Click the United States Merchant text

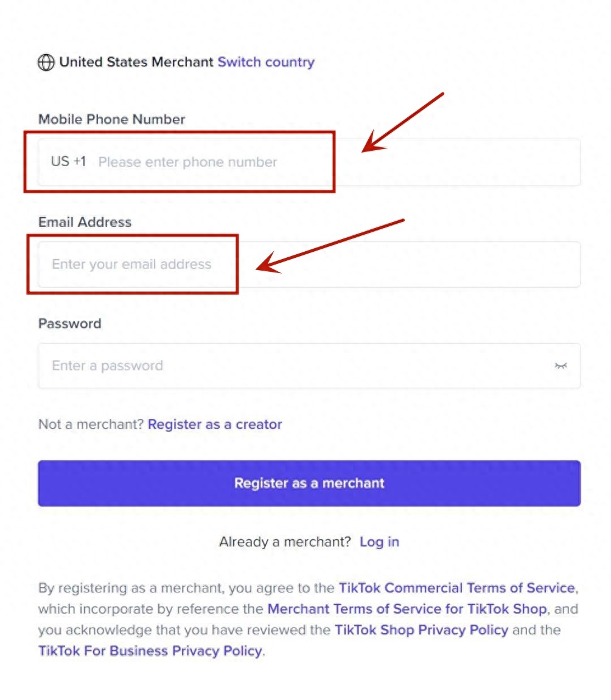click(136, 62)
